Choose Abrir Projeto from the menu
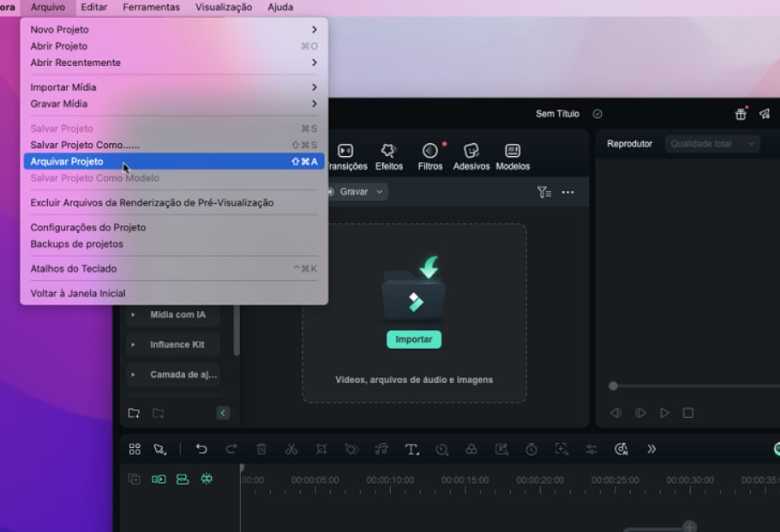Viewport: 780px width, 532px height. [x=174, y=45]
